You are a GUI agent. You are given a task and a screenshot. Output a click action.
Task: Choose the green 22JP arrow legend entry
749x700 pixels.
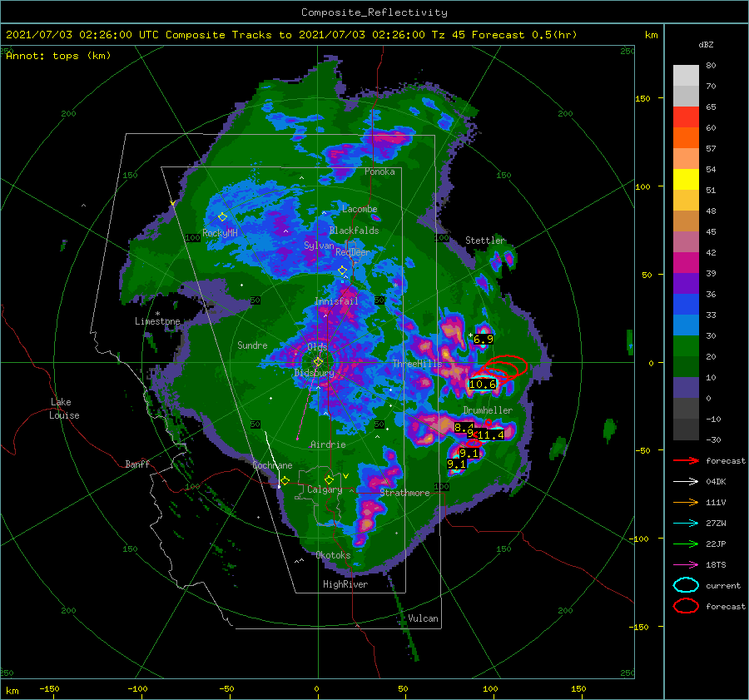[686, 544]
